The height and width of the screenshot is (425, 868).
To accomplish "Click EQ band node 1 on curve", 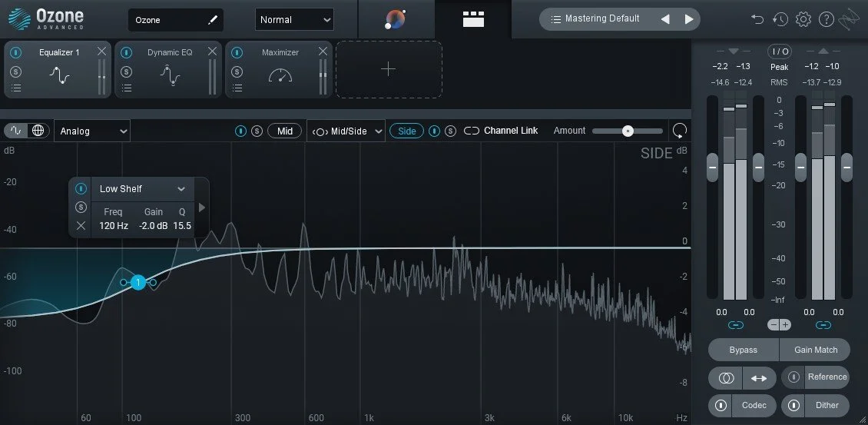I will [x=137, y=283].
